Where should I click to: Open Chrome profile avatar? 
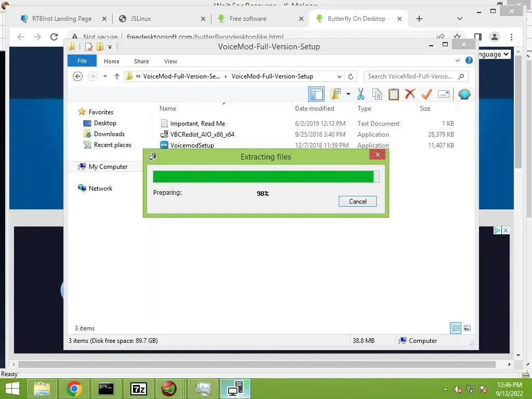pos(495,37)
